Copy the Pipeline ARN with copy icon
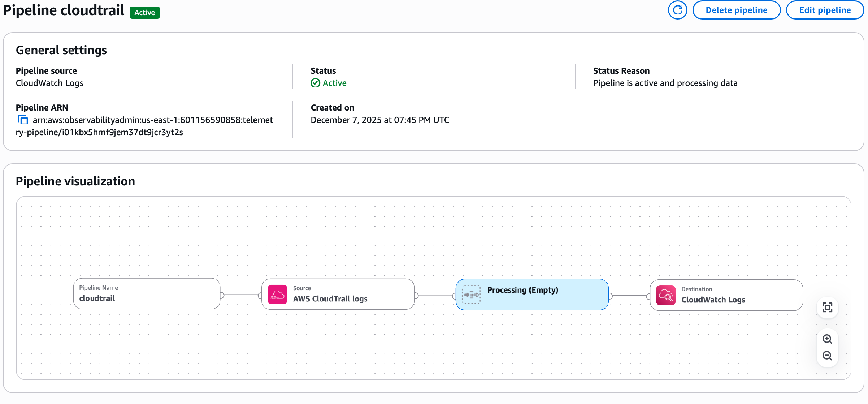The image size is (868, 404). point(23,120)
